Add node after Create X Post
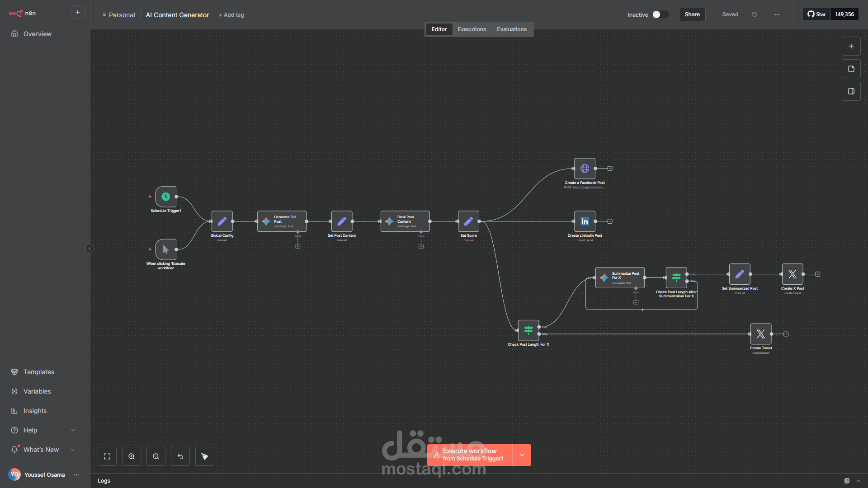Screen dimensions: 868x488 (x=818, y=274)
